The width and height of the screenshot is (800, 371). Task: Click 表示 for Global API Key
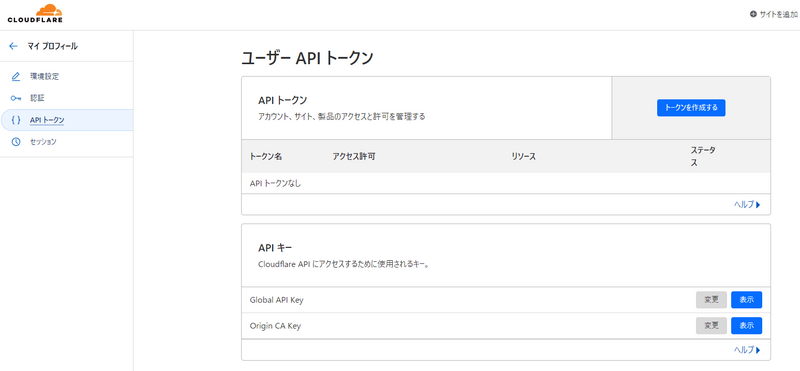click(x=746, y=300)
